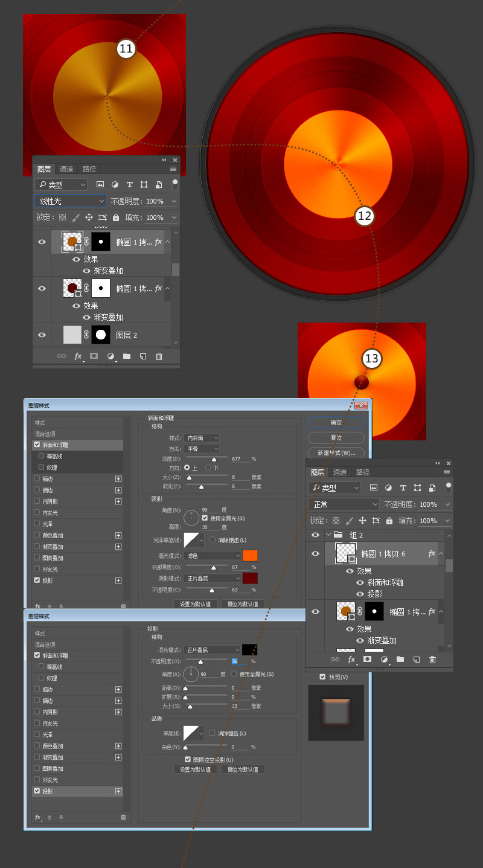This screenshot has height=868, width=483.
Task: Click the 新建样式(W)... button
Action: (x=336, y=452)
